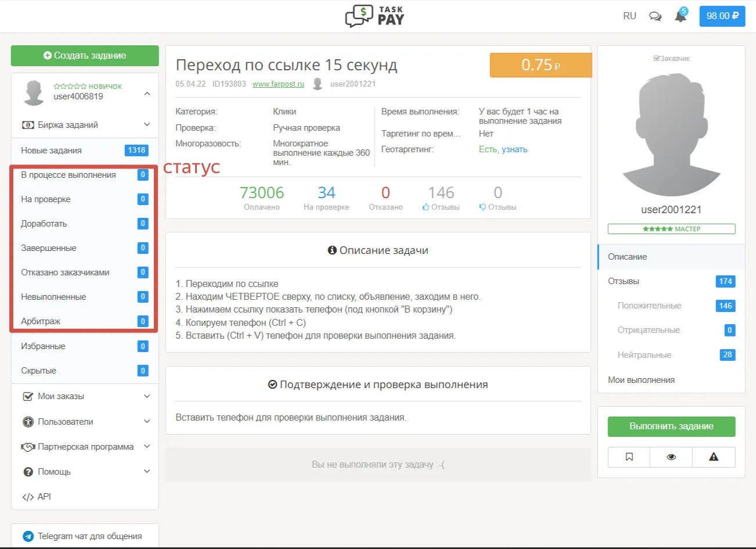Open the chat messages icon in header
Viewport: 756px width, 549px height.
coord(655,16)
